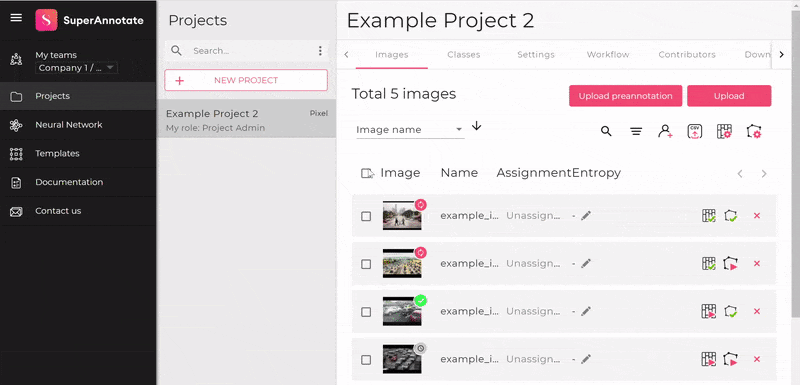Viewport: 800px width, 385px height.
Task: Click the My teams people icon
Action: coord(16,60)
